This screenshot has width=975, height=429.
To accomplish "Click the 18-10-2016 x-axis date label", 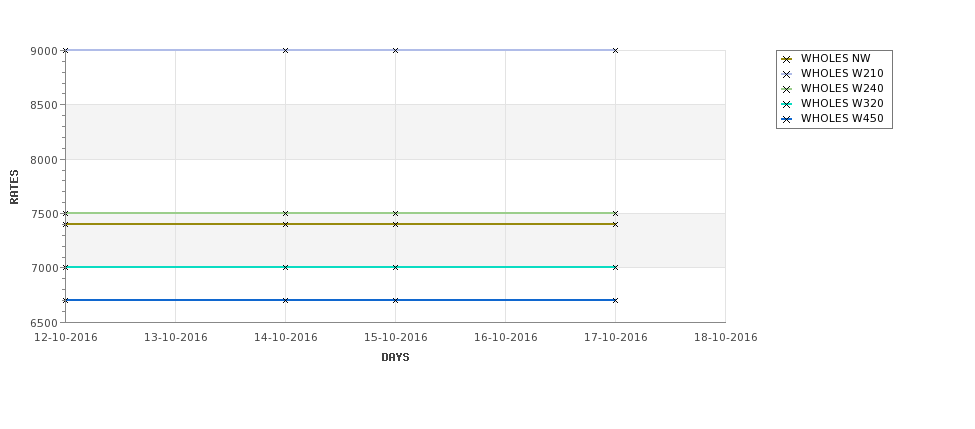I will click(726, 338).
